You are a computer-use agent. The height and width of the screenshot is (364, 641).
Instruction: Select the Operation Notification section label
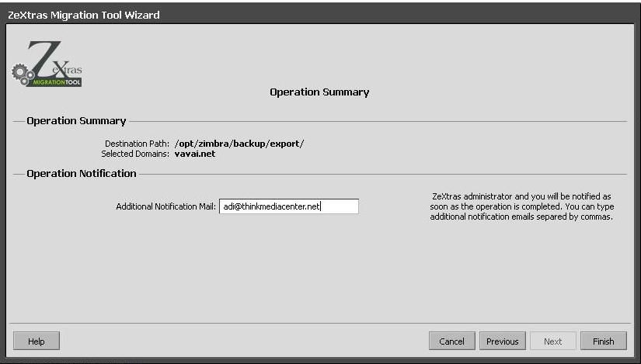[82, 174]
